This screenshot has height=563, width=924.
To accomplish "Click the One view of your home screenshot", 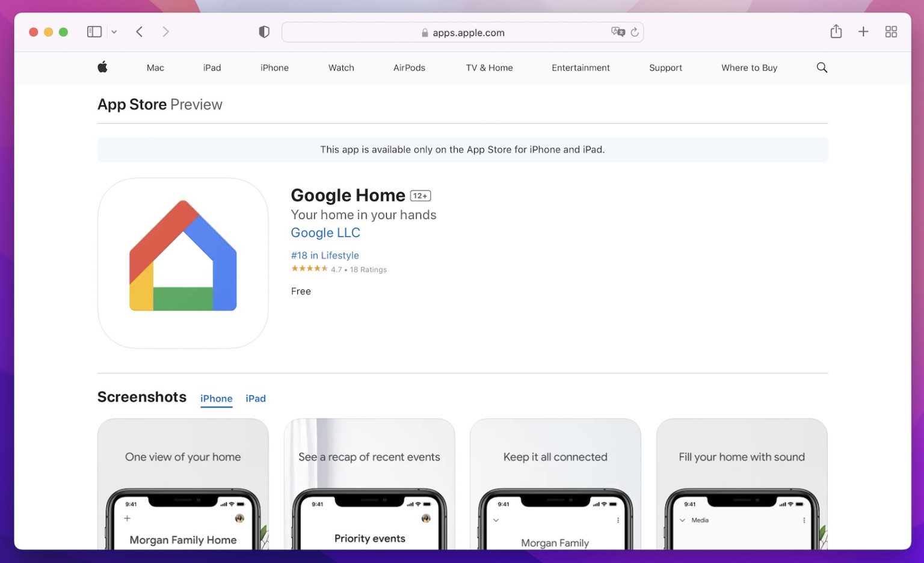I will point(183,484).
